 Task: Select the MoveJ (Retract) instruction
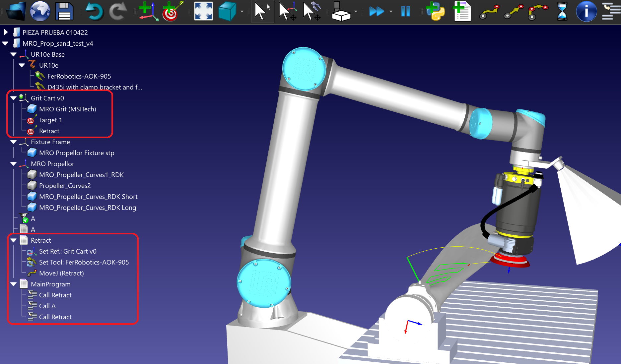[61, 273]
